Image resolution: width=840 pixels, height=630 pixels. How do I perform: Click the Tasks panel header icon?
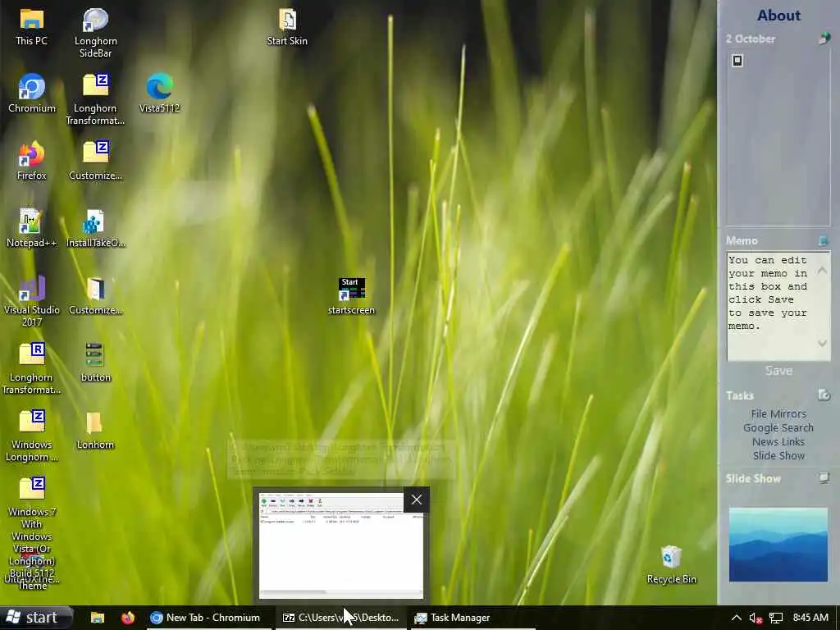pos(824,395)
